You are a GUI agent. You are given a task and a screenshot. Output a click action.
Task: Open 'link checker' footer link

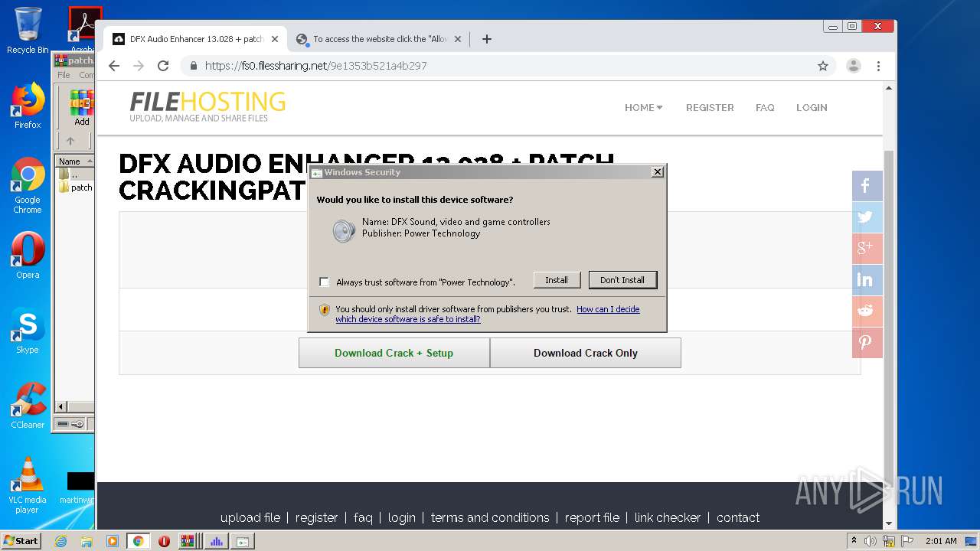(x=668, y=518)
